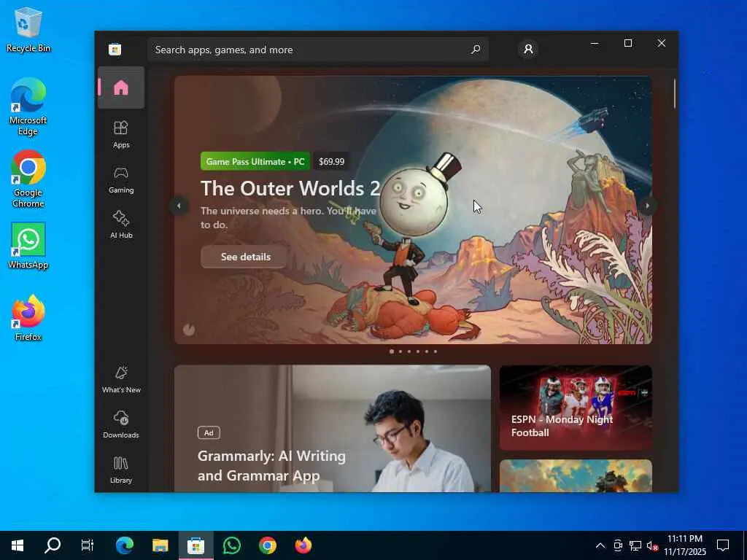Viewport: 747px width, 560px height.
Task: Click the Microsoft Store taskbar icon
Action: click(x=196, y=545)
